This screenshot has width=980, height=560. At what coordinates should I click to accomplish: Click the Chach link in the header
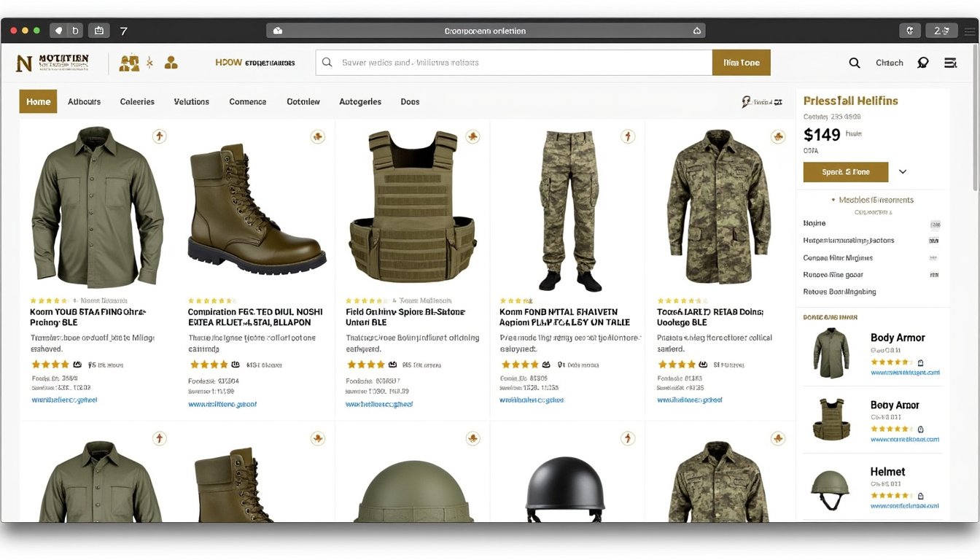(x=890, y=63)
